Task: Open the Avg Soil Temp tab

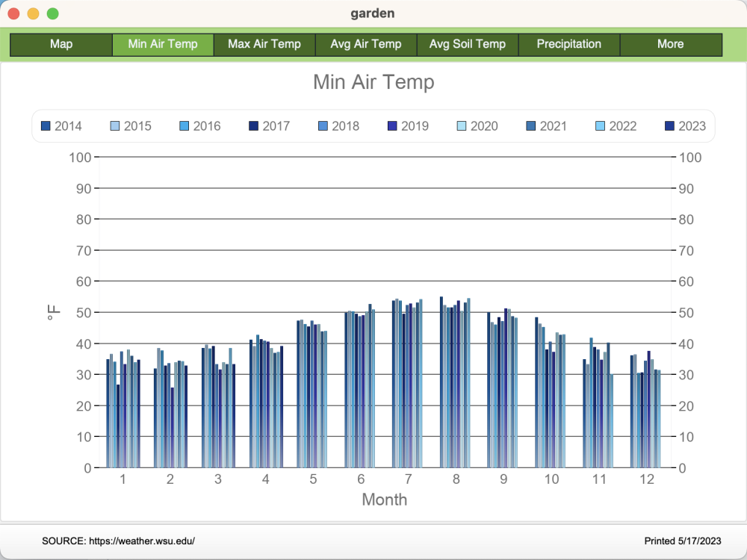Action: (x=468, y=45)
